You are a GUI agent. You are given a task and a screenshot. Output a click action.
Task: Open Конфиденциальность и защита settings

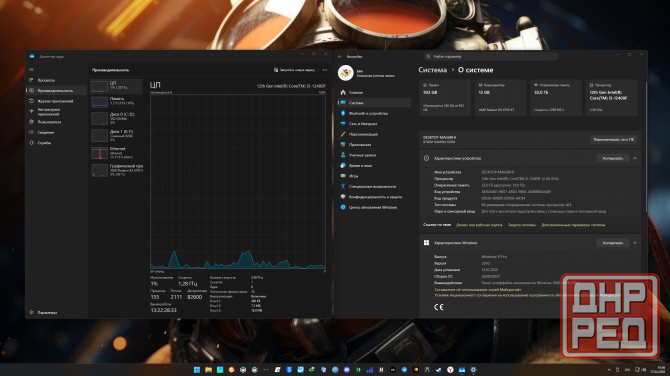pyautogui.click(x=374, y=197)
